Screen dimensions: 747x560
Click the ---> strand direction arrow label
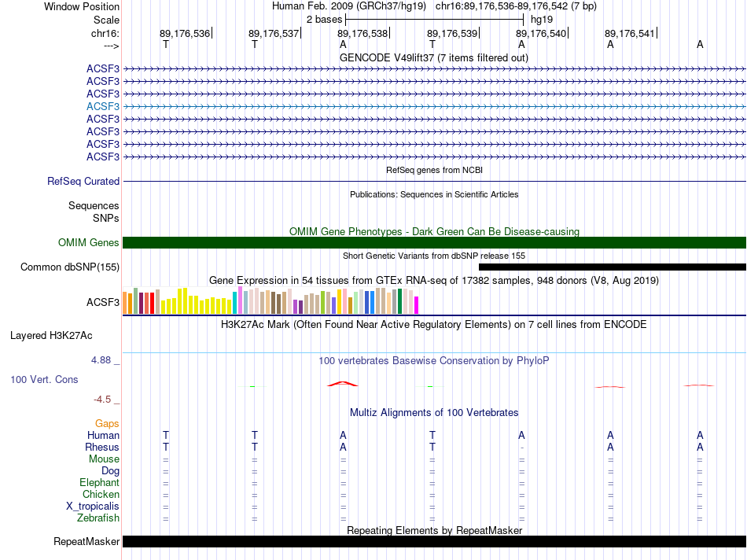click(112, 46)
